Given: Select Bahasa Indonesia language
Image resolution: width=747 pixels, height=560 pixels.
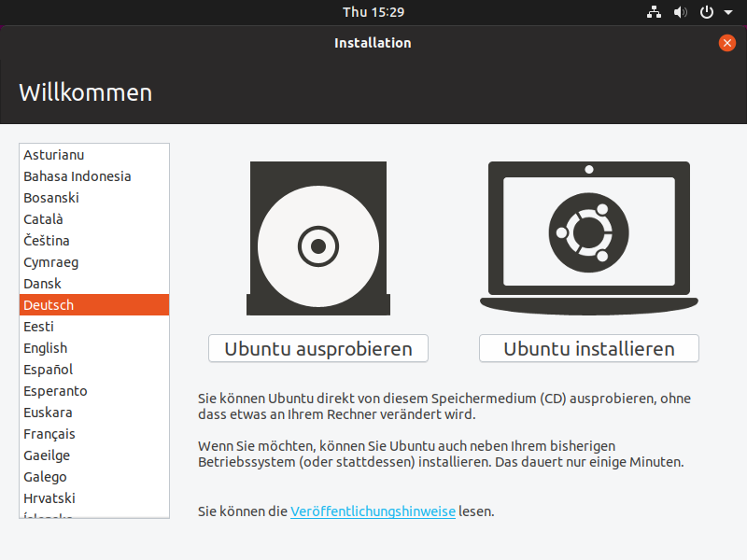Looking at the screenshot, I should point(94,176).
